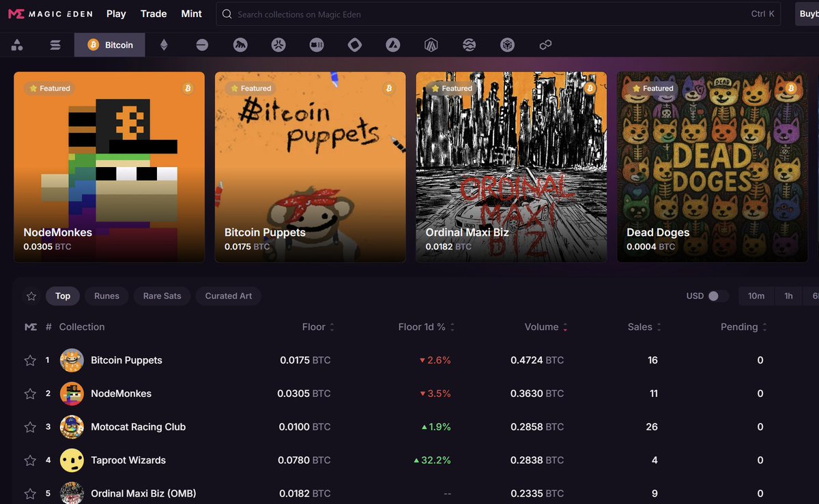Select the Bitcoin chain tab
This screenshot has height=504, width=819.
point(110,45)
